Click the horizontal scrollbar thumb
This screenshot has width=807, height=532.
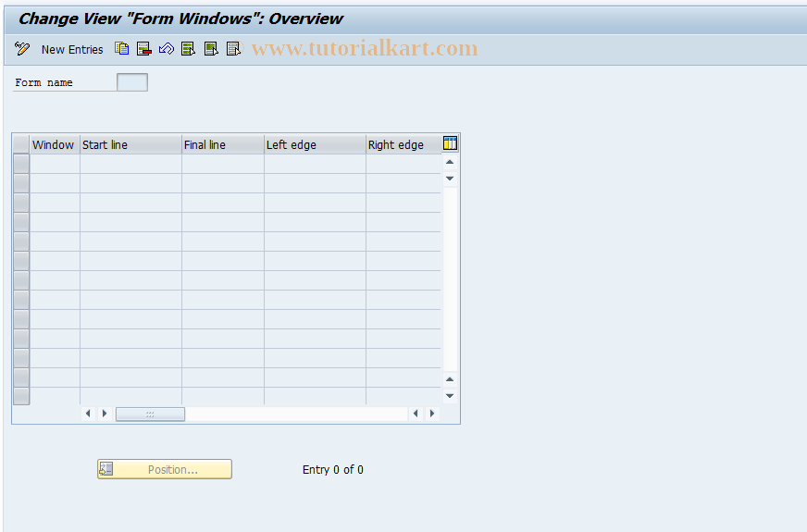coord(150,414)
